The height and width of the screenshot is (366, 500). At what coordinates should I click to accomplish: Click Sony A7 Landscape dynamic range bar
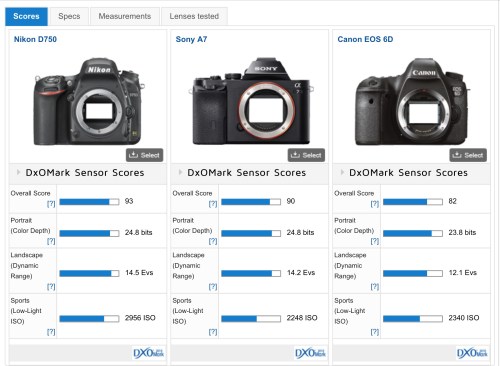pos(251,273)
